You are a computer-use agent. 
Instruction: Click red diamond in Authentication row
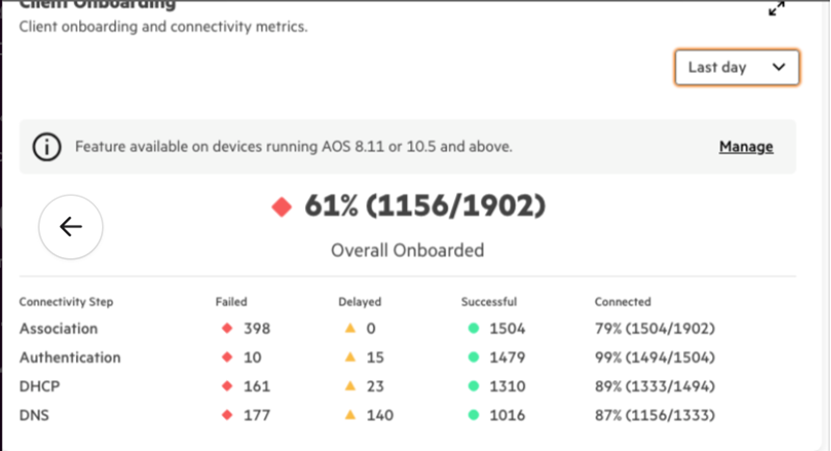point(227,357)
